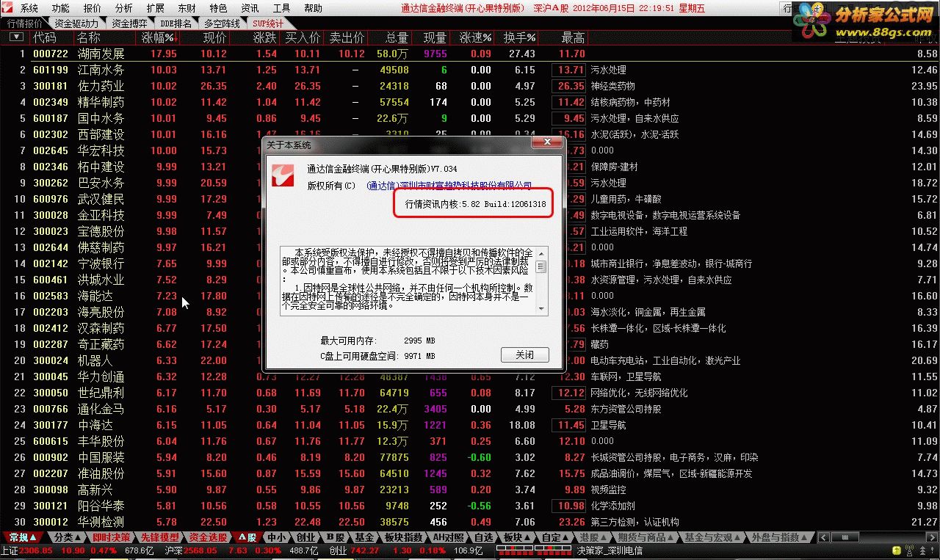Select the 资金选股 bottom tab
Screen dimensions: 940x560
[208, 537]
